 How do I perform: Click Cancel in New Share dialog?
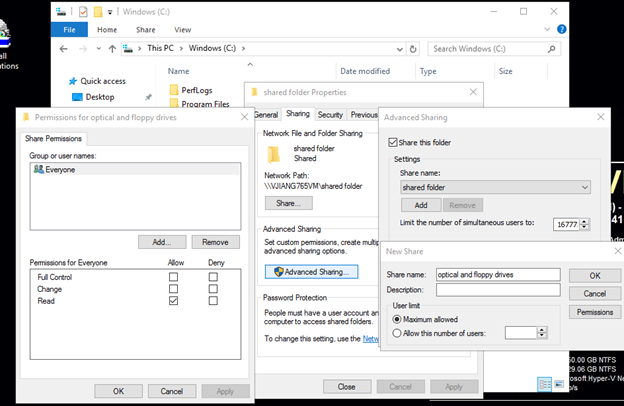tap(595, 293)
